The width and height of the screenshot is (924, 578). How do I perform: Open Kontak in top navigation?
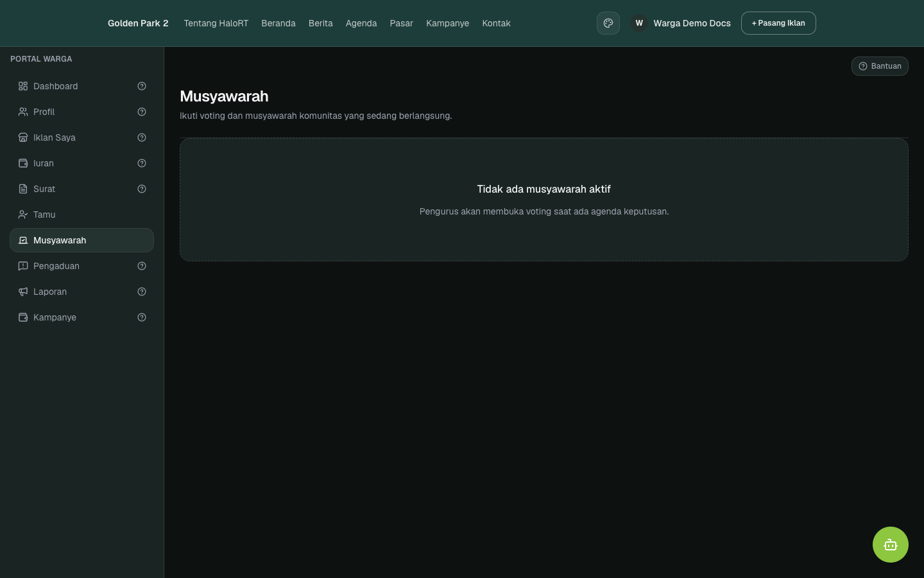497,23
